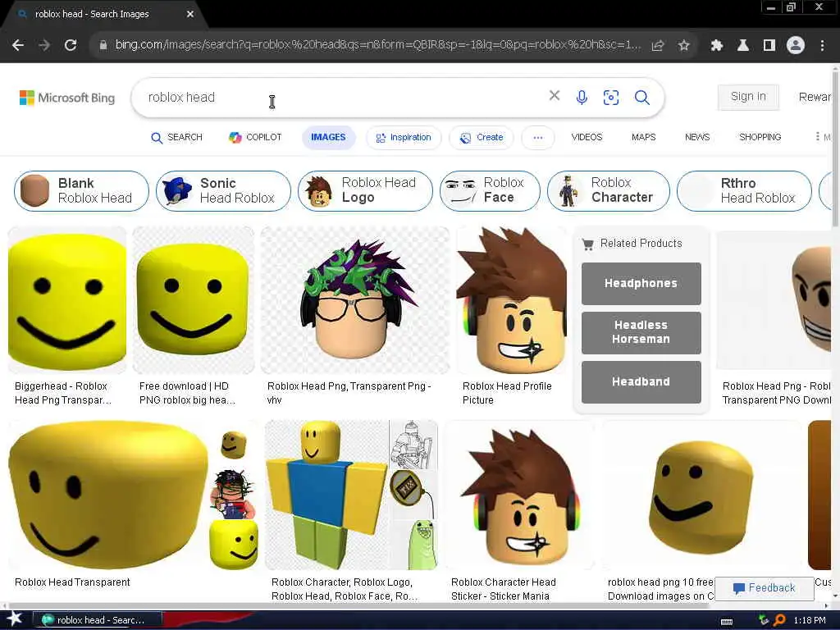Screen dimensions: 840x630
Task: Open Roblox Character Head Sticker image
Action: click(519, 495)
